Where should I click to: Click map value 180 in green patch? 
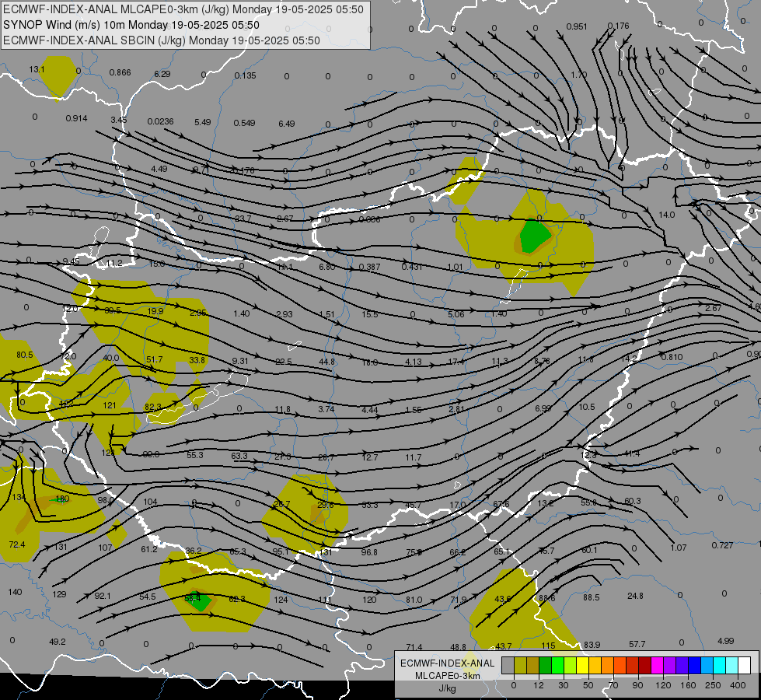coord(63,499)
